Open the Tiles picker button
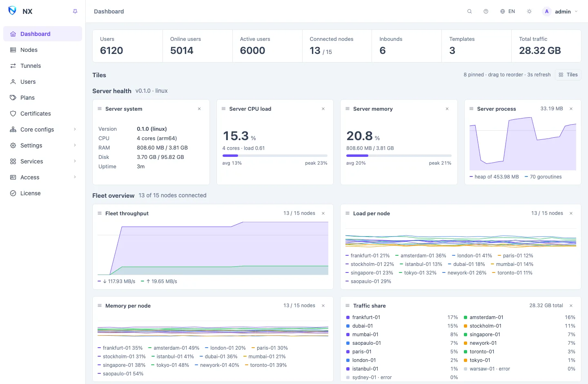588x384 pixels. [568, 75]
